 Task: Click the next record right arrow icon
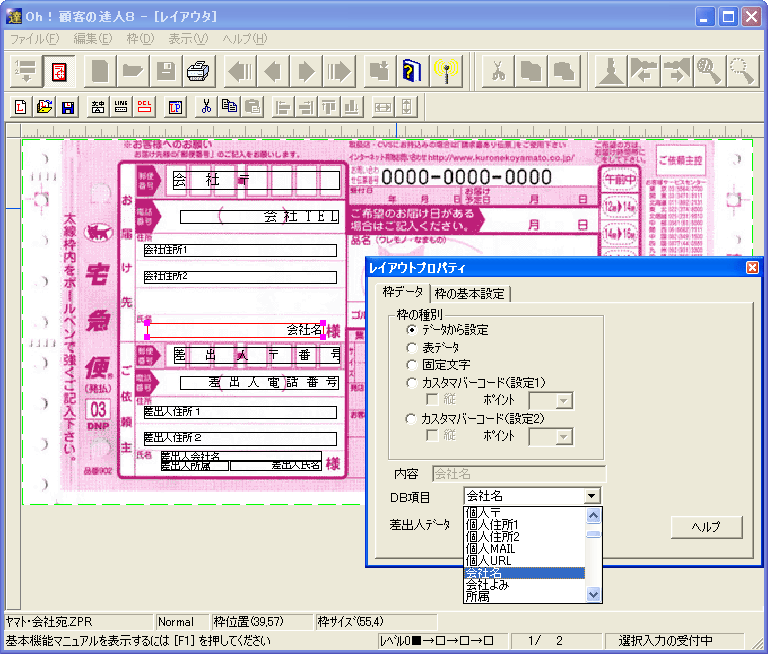(306, 72)
